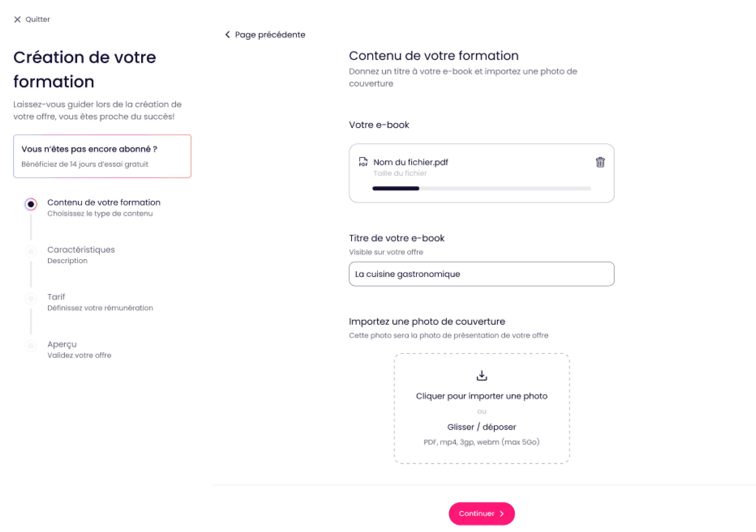Click Quitter to exit creation

coord(38,20)
